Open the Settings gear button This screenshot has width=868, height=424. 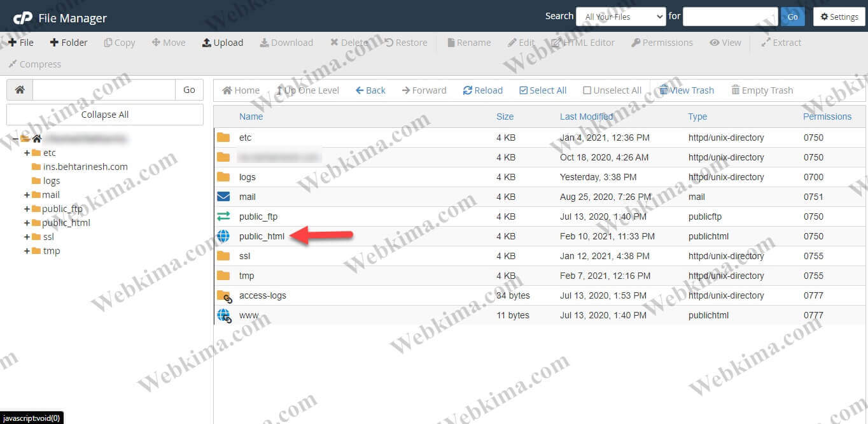click(839, 17)
